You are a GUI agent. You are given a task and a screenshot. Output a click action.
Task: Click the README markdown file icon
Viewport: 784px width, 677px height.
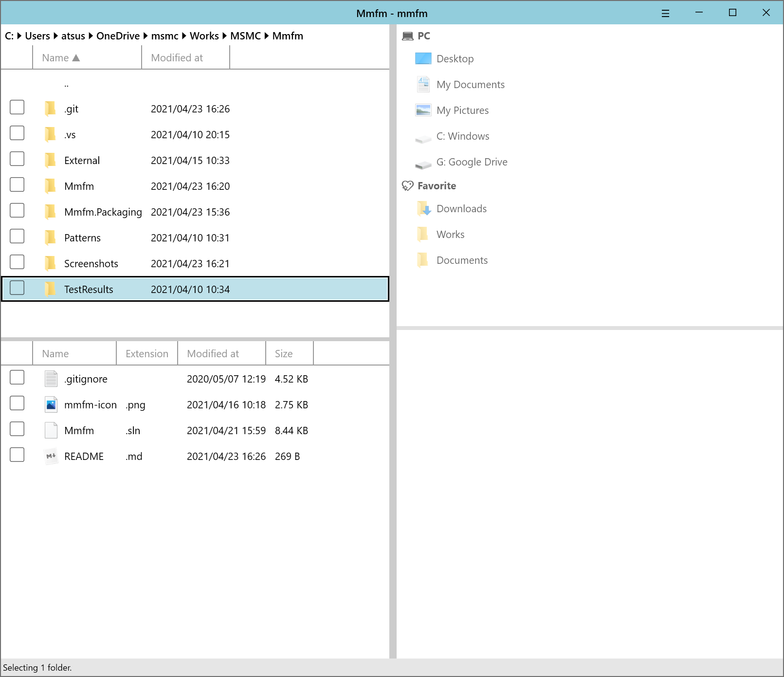51,457
